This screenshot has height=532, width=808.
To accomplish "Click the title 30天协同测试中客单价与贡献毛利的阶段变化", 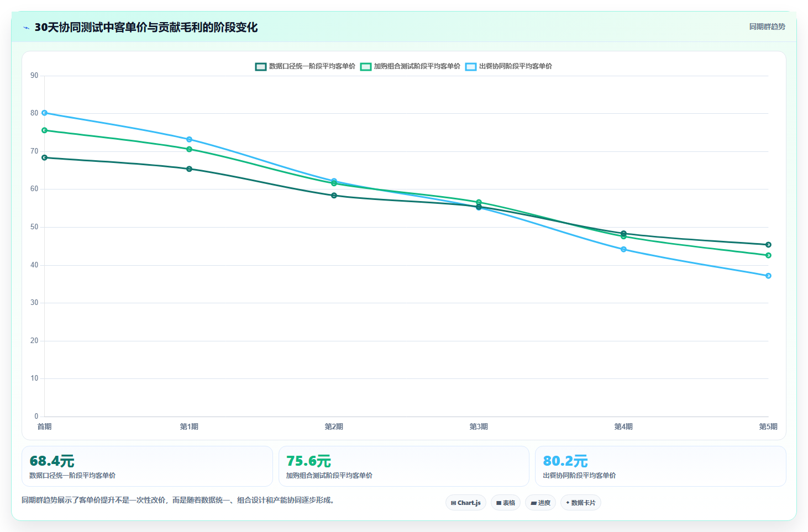I will (x=146, y=28).
